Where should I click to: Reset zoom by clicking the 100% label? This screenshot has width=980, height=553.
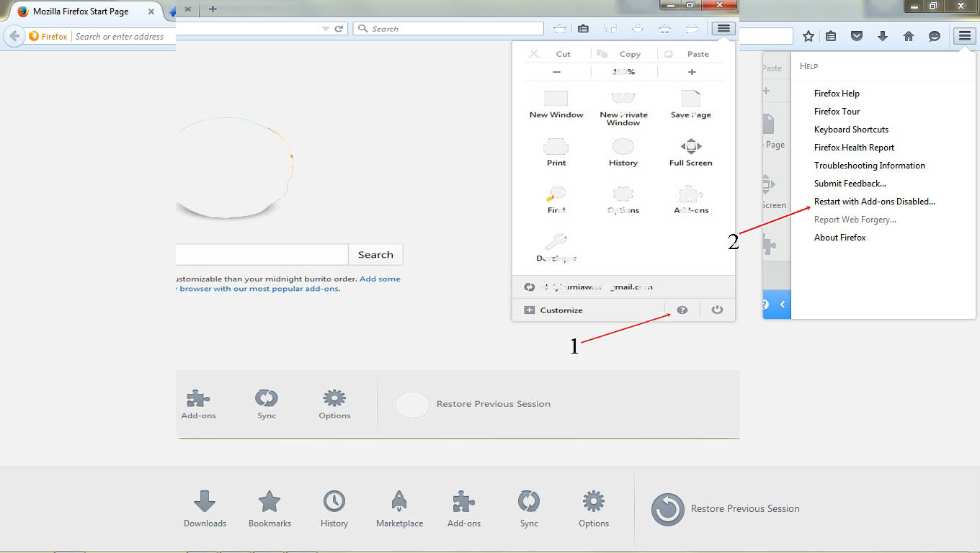pos(624,72)
